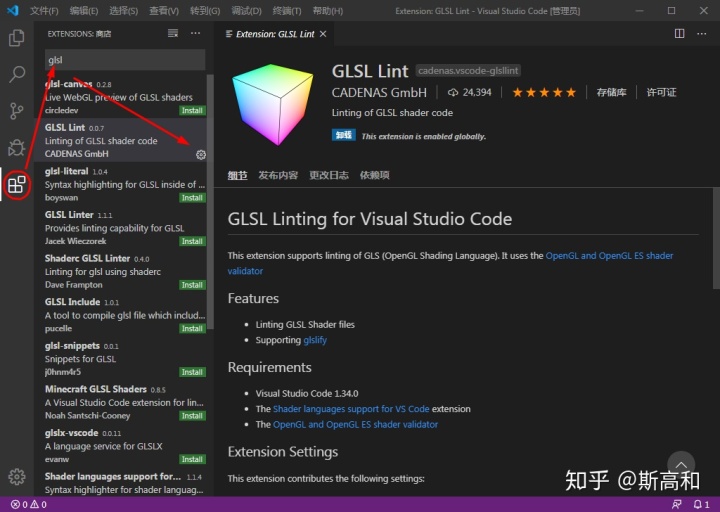
Task: Clear the extensions search results
Action: (173, 34)
